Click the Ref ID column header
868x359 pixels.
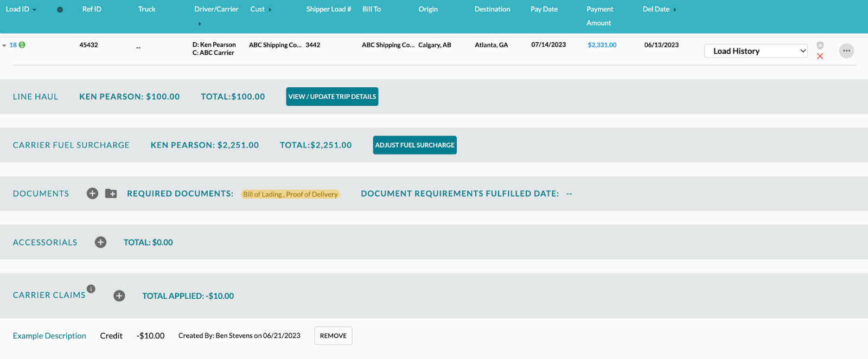[92, 9]
